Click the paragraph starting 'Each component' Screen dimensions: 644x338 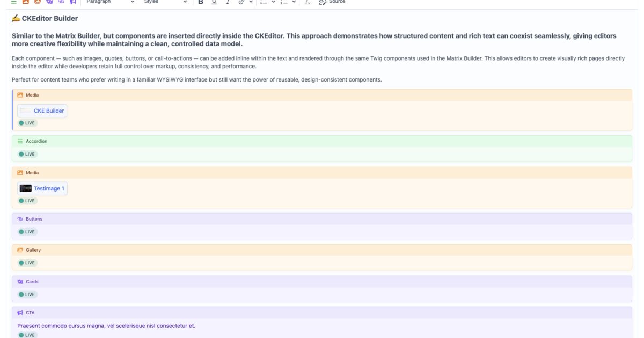click(x=318, y=62)
